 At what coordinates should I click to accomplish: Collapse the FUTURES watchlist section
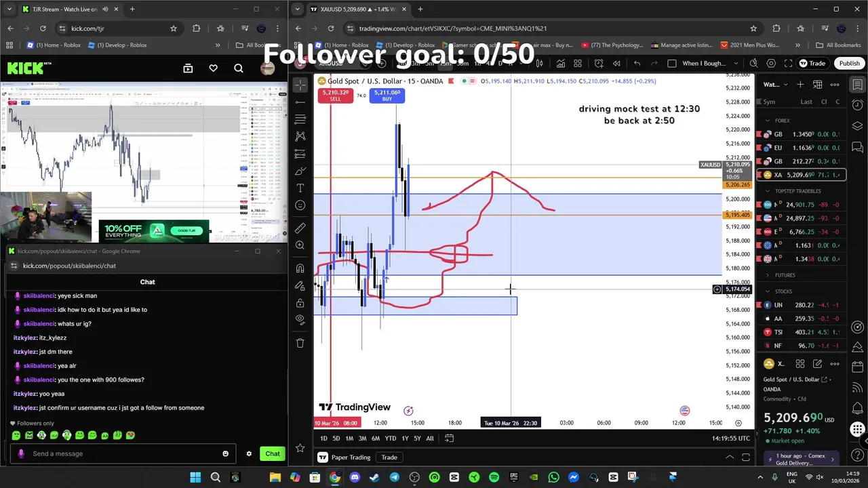click(768, 275)
